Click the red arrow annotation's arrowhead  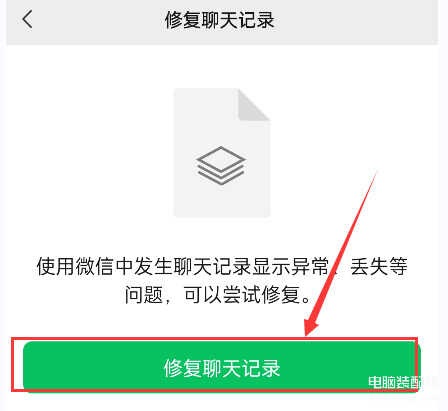coord(311,325)
